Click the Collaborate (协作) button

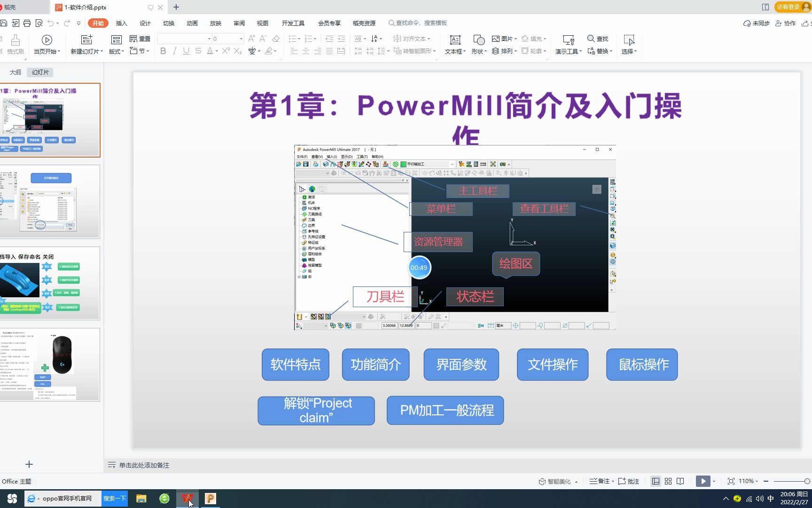pos(785,23)
